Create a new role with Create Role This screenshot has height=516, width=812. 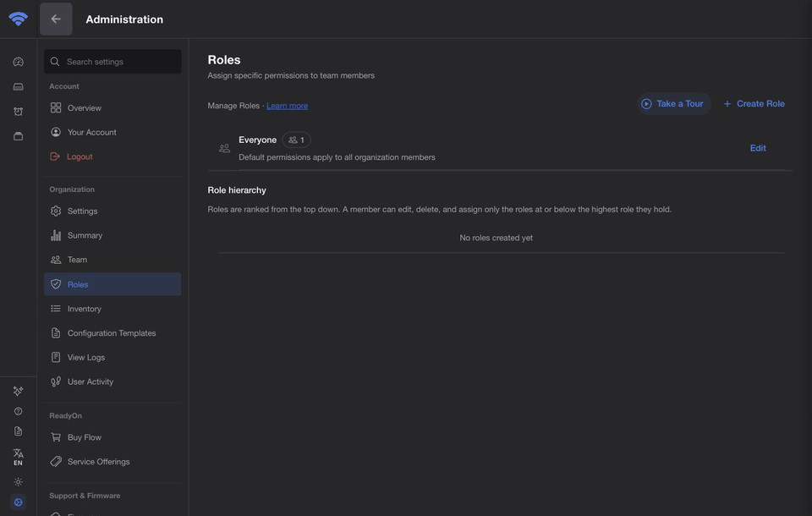click(x=754, y=103)
